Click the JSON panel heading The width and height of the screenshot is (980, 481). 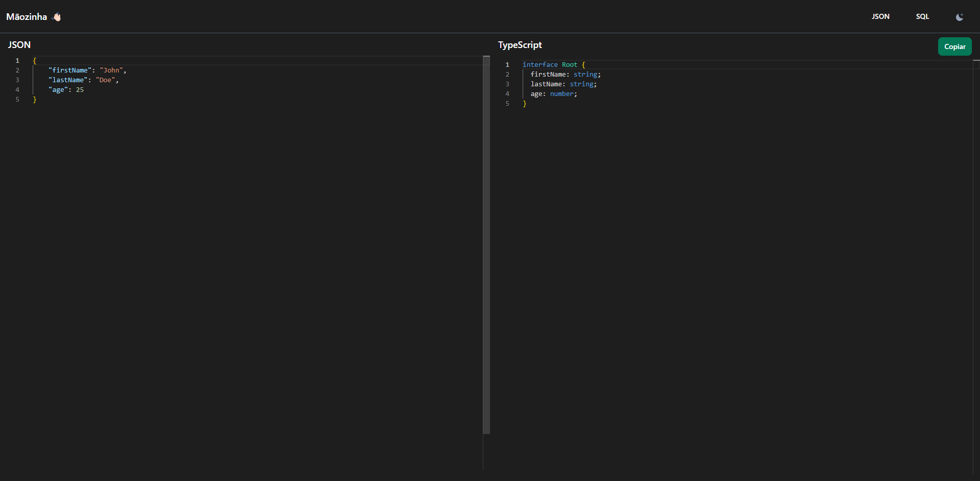click(19, 45)
